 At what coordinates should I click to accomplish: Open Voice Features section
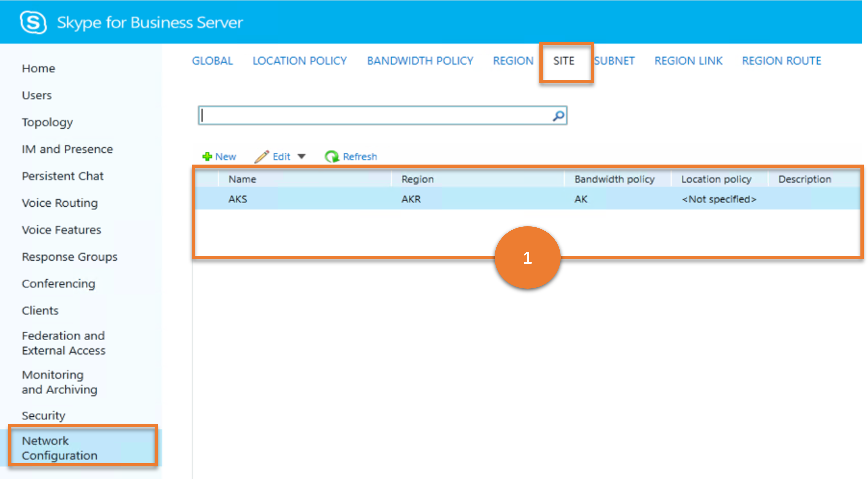click(x=61, y=230)
